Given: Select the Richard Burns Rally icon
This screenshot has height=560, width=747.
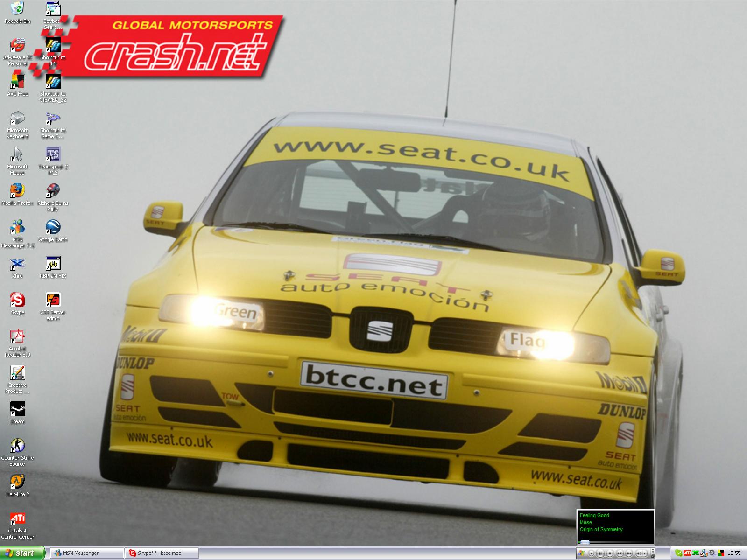Looking at the screenshot, I should 53,197.
